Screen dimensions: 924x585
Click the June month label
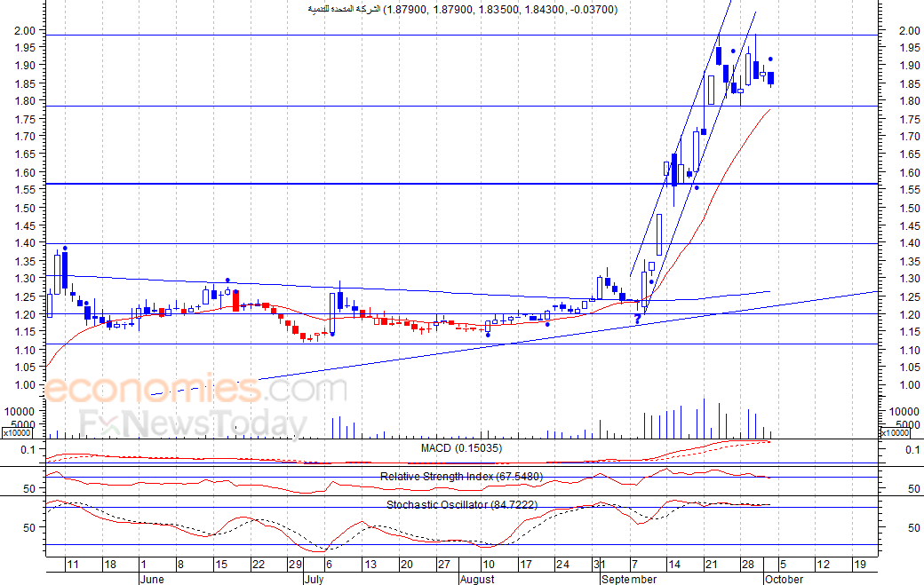[x=152, y=579]
